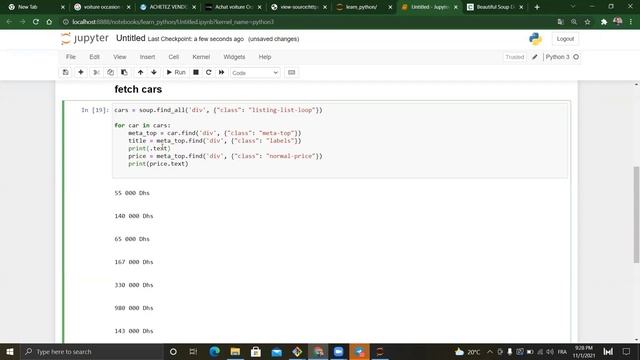Click the output line 65 000 Dhs

click(132, 239)
